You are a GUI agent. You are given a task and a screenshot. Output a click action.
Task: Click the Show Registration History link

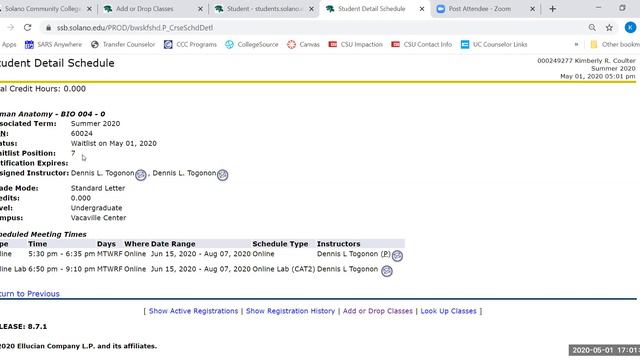290,311
